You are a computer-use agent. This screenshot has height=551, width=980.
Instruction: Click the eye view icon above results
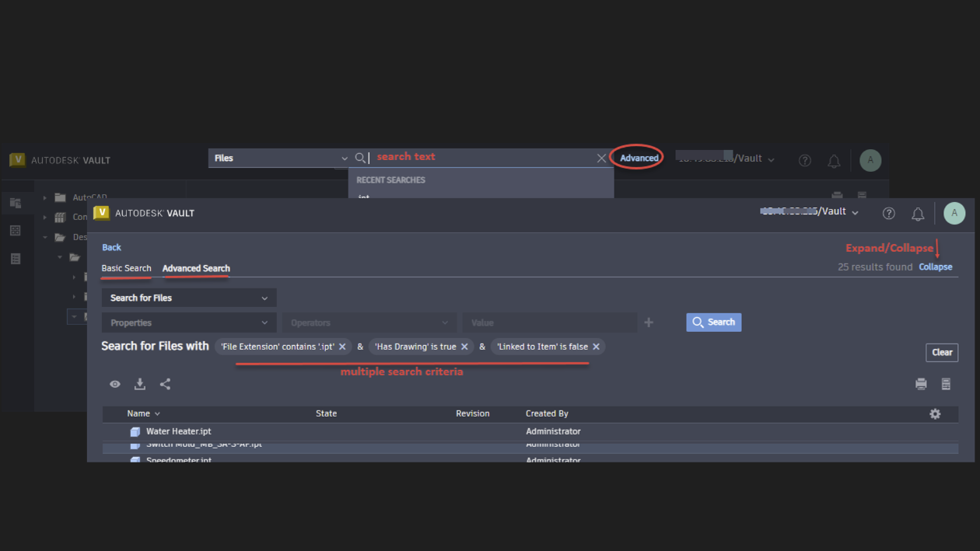point(115,384)
